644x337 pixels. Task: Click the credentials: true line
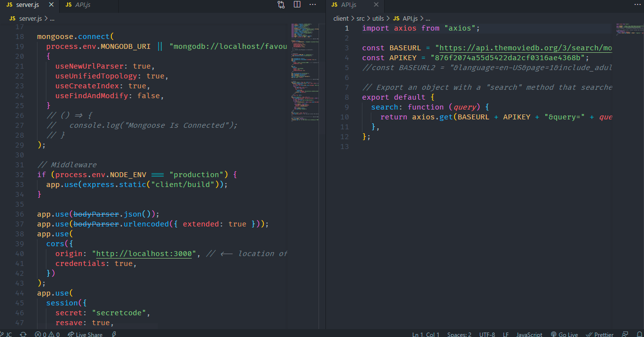[x=95, y=263]
